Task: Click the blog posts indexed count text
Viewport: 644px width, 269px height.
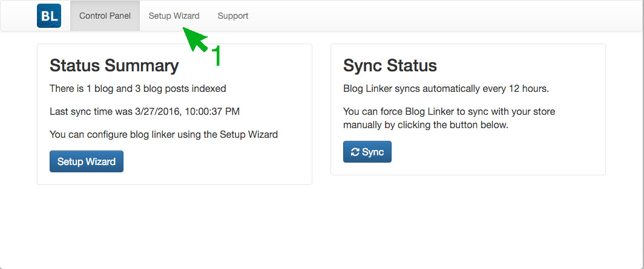Action: pos(137,88)
